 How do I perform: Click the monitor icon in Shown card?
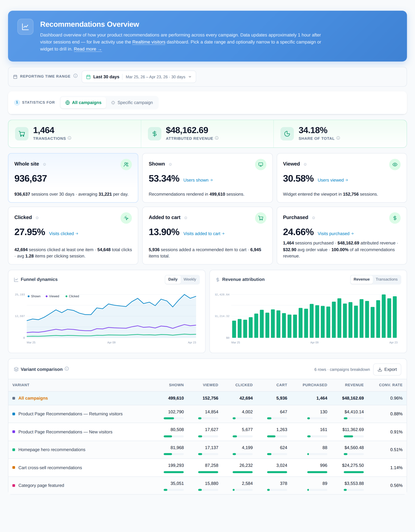coord(261,164)
